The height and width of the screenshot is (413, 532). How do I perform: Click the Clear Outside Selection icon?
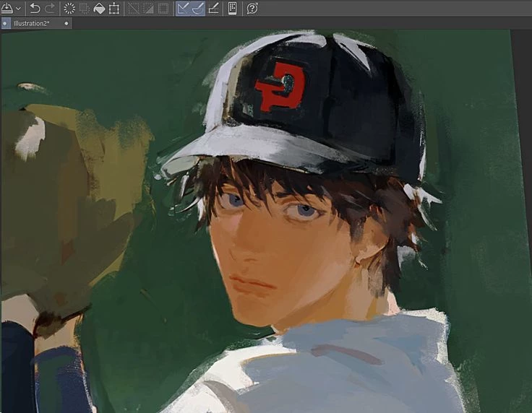tap(84, 9)
